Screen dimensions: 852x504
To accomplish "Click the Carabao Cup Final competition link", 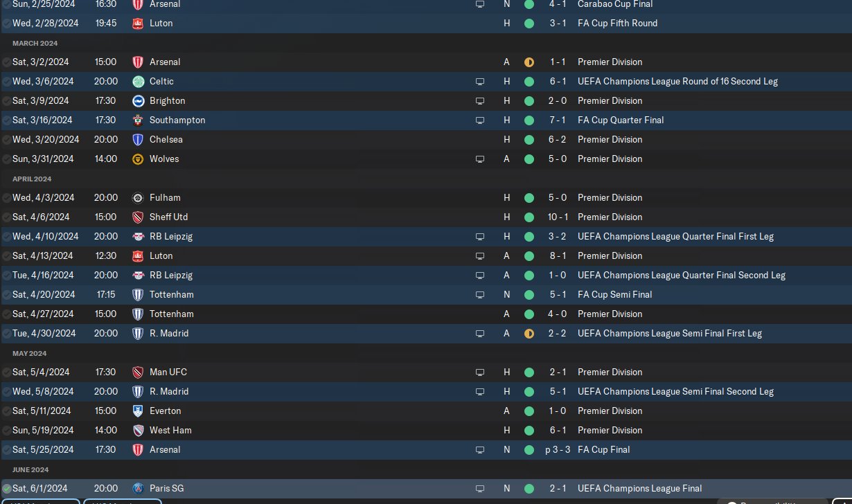I will click(615, 4).
